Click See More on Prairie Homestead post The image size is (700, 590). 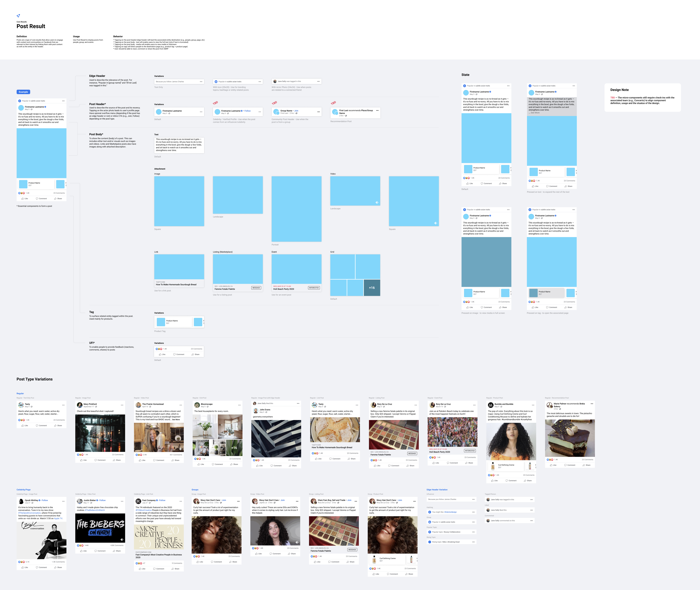[176, 419]
